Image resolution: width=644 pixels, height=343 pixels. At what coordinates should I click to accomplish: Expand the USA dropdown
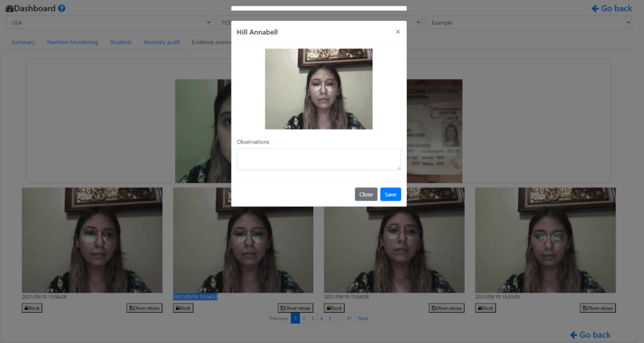[x=109, y=23]
